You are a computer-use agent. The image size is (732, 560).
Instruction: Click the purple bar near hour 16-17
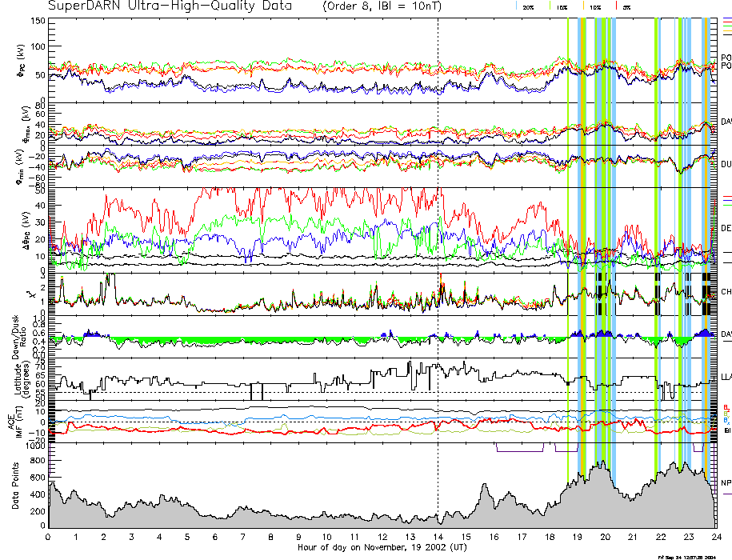(519, 450)
